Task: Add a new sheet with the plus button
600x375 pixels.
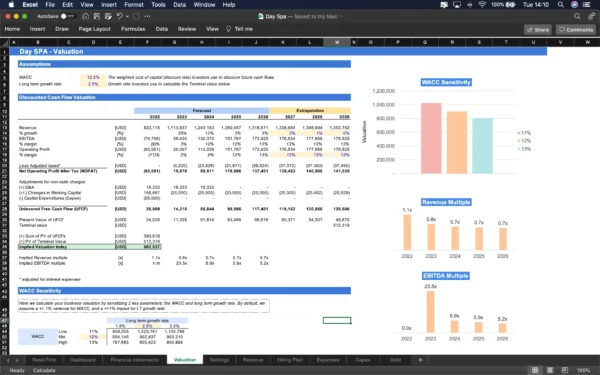Action: [x=420, y=360]
